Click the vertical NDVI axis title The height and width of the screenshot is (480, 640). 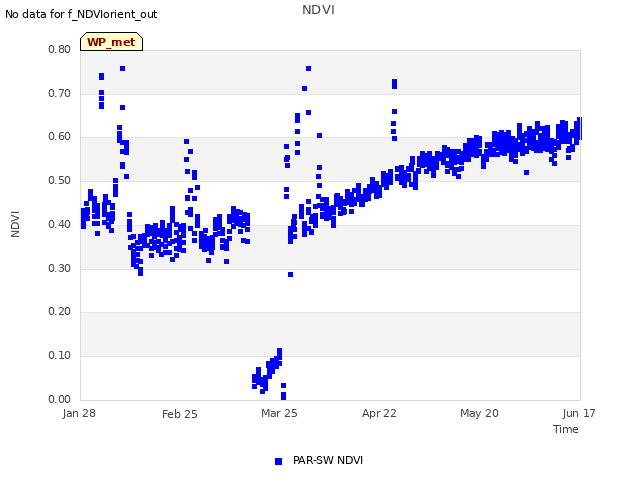(15, 224)
